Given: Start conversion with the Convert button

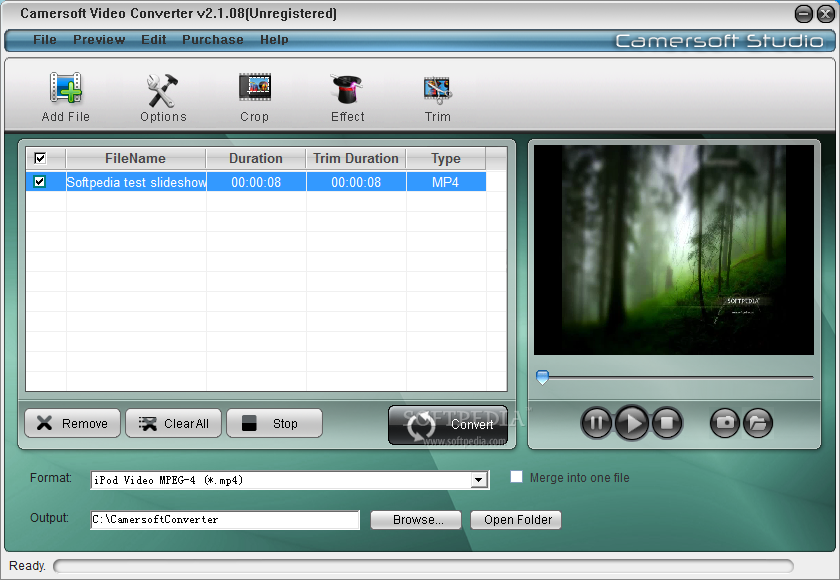Looking at the screenshot, I should click(x=448, y=425).
